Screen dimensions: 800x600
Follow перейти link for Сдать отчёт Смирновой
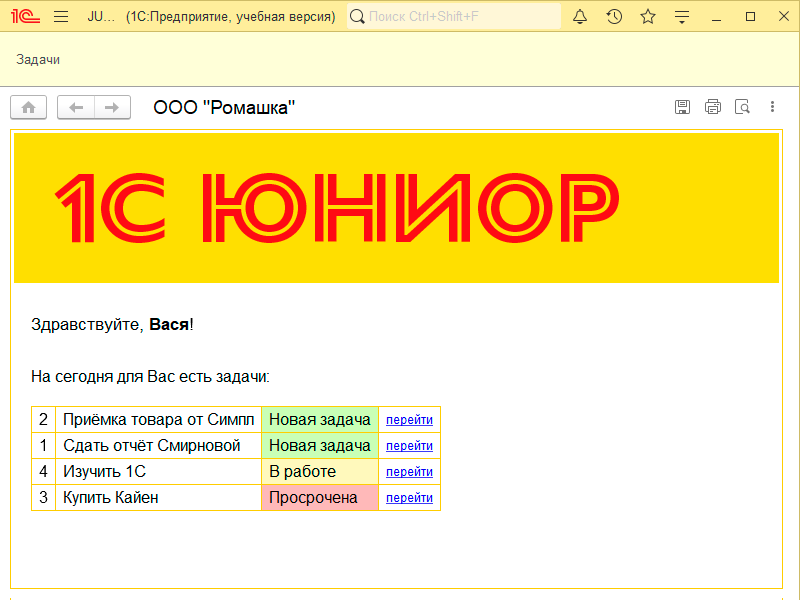pos(409,446)
